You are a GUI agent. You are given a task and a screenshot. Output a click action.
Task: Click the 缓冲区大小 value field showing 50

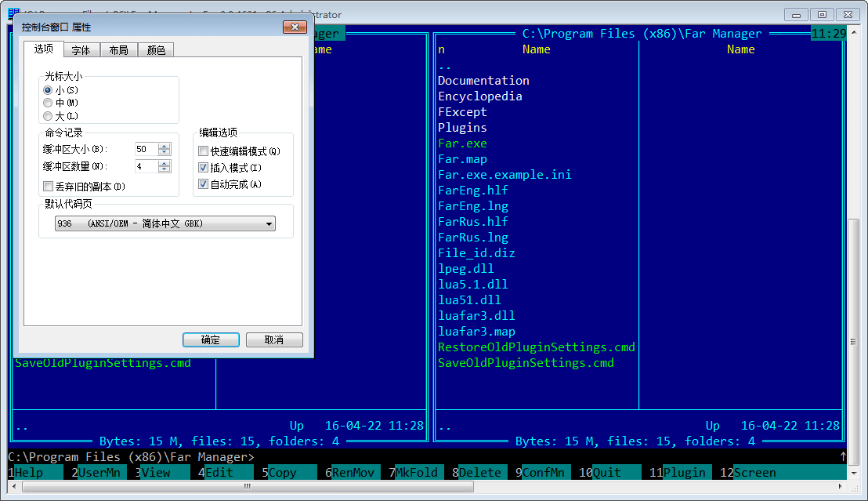tap(146, 149)
